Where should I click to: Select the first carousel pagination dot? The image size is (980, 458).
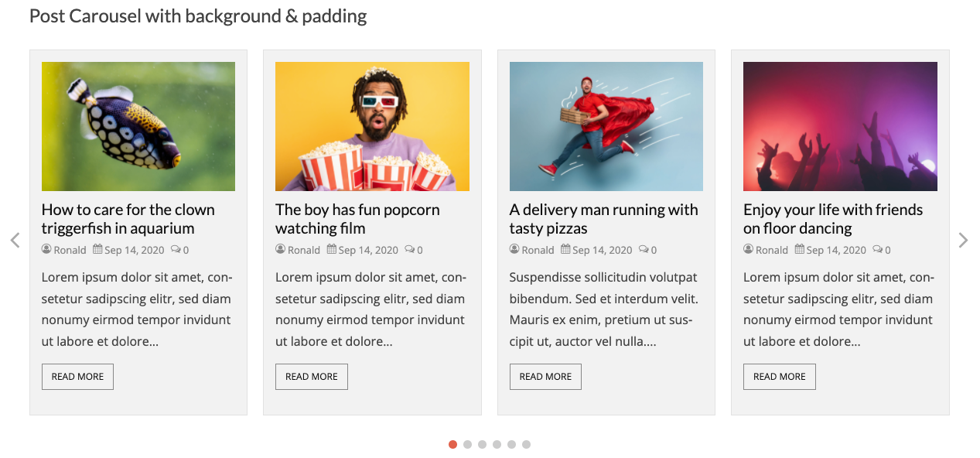(452, 444)
